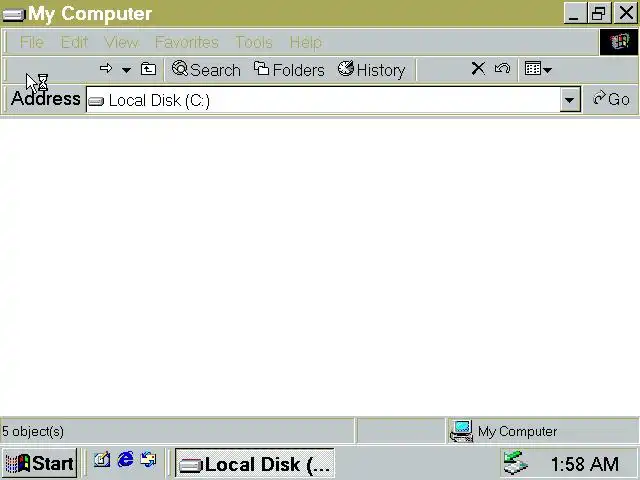This screenshot has height=480, width=640.
Task: Click the Address bar field showing Local Disk (C:)
Action: pyautogui.click(x=324, y=100)
